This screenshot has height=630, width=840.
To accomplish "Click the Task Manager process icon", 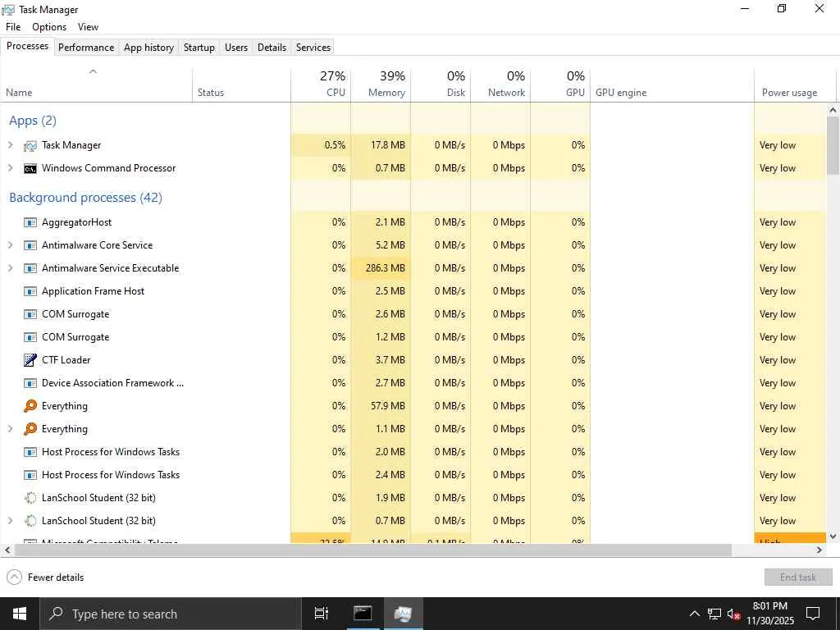I will [x=30, y=145].
